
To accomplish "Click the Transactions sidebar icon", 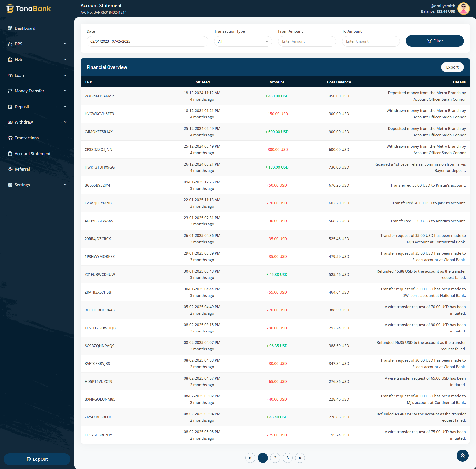I will [10, 138].
